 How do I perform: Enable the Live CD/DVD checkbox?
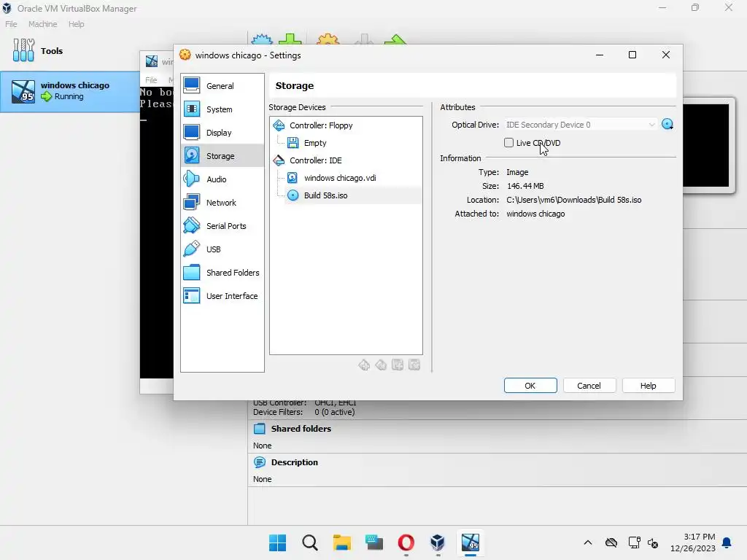508,143
